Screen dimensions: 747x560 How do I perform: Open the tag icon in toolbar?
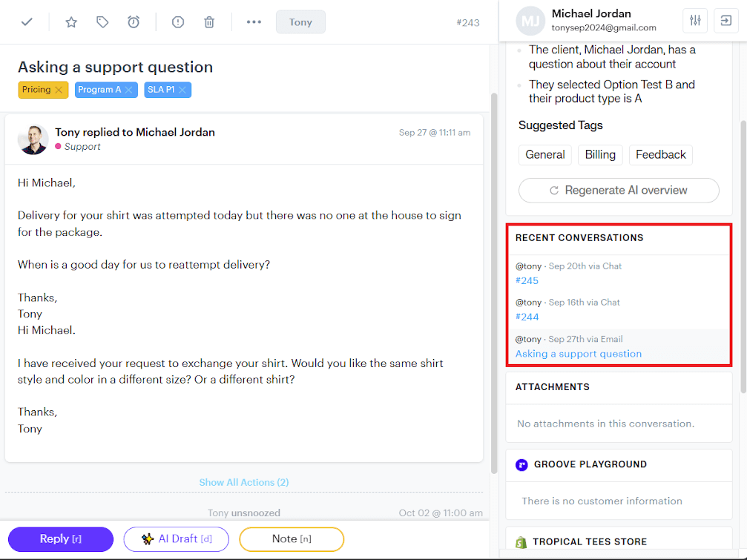pos(102,22)
